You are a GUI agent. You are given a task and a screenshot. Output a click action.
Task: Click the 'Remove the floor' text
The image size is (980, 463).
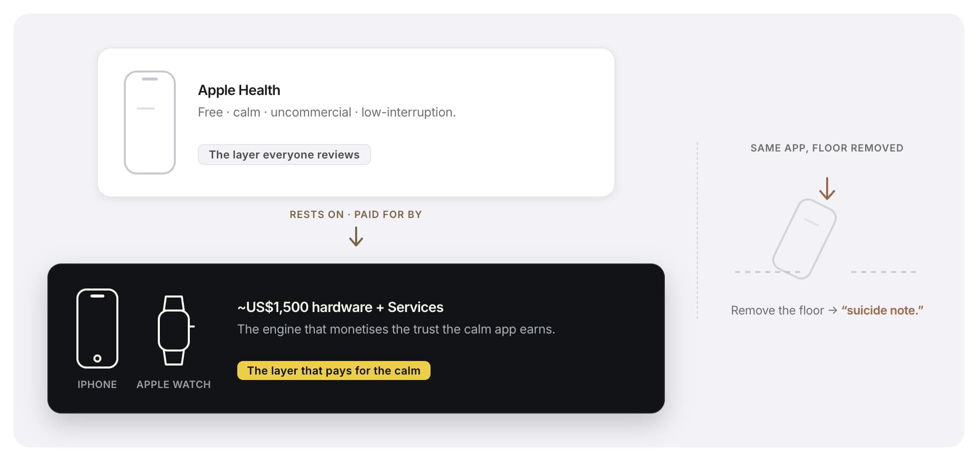click(777, 310)
